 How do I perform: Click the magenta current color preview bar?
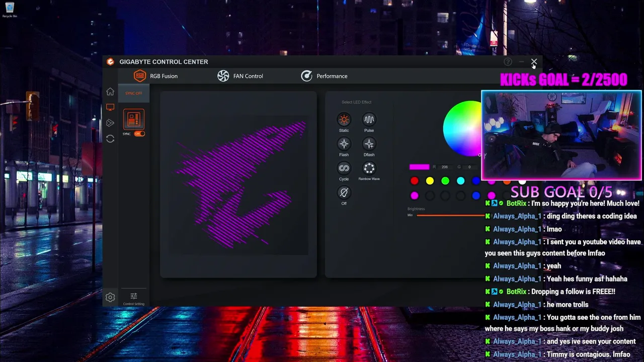point(419,167)
